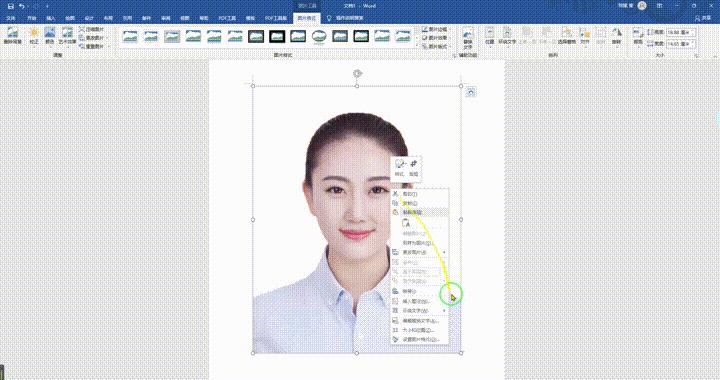Image resolution: width=720 pixels, height=380 pixels.
Task: Open Corrections brightness options
Action: pos(34,36)
